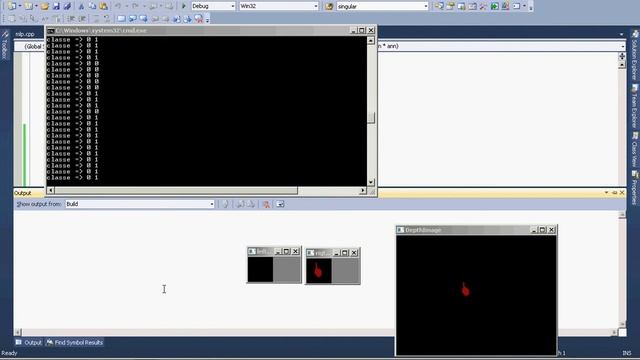The image size is (640, 360).
Task: Open the Toolbox side panel tab
Action: [5, 44]
